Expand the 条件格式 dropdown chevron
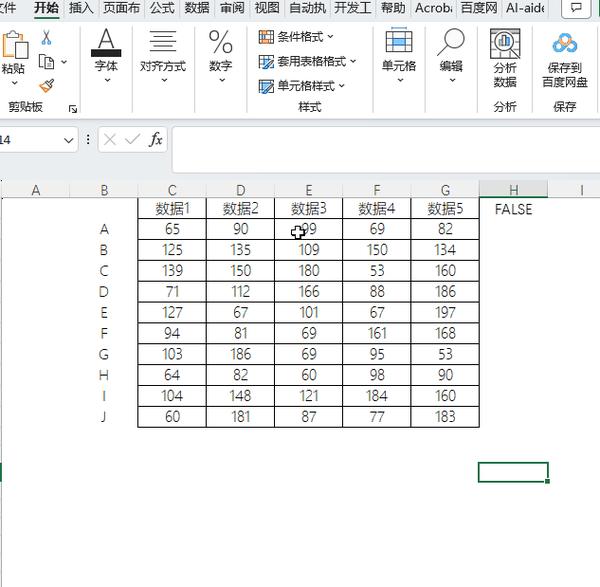The image size is (600, 587). click(330, 37)
